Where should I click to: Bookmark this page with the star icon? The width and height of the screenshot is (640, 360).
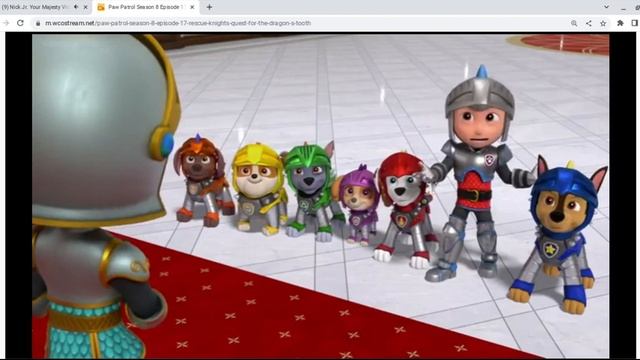603,23
